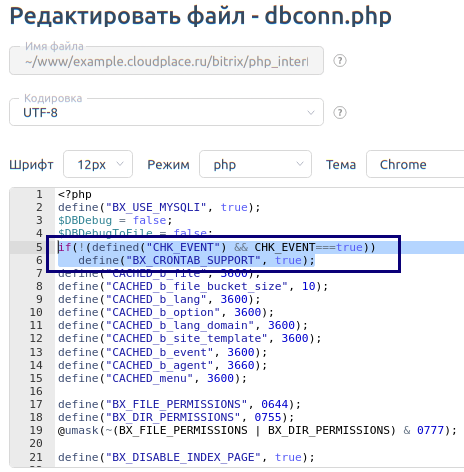This screenshot has width=464, height=472.
Task: Open the Кодировка UTF-8 dropdown
Action: pos(166,112)
